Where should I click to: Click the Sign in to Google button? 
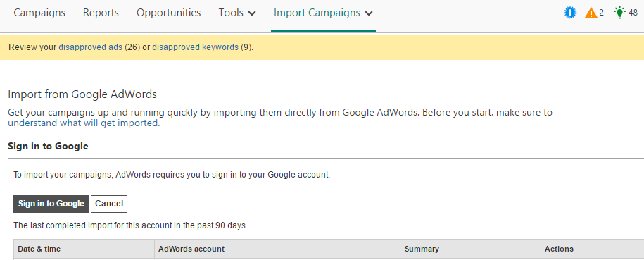coord(51,204)
